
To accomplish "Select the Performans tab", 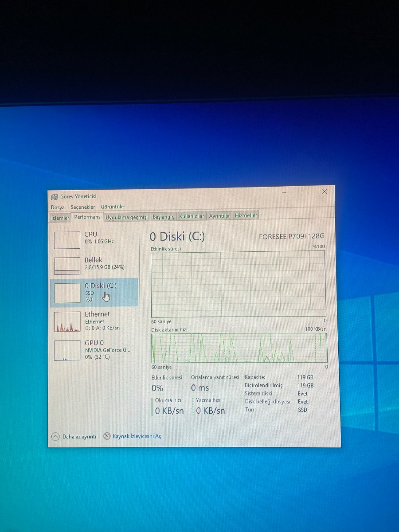I will 87,217.
